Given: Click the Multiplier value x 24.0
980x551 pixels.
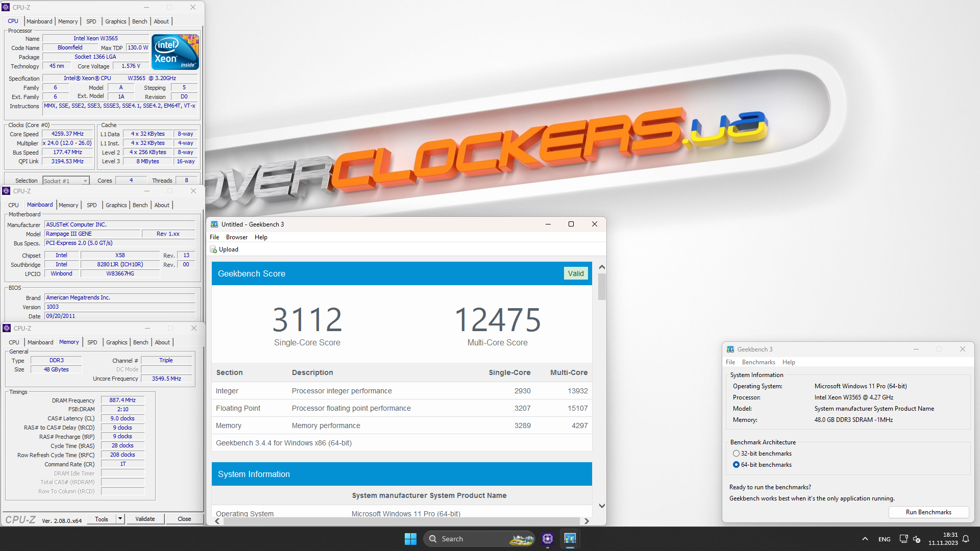Looking at the screenshot, I should point(67,143).
